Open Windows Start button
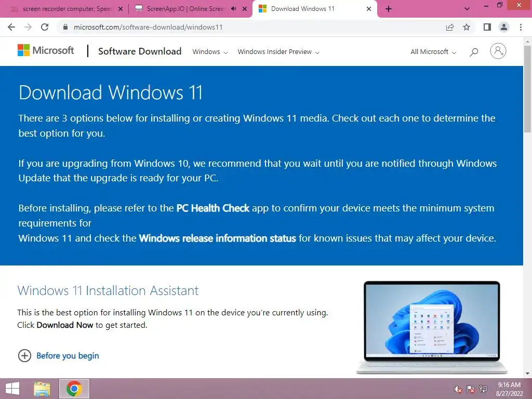This screenshot has height=399, width=532. pyautogui.click(x=12, y=389)
